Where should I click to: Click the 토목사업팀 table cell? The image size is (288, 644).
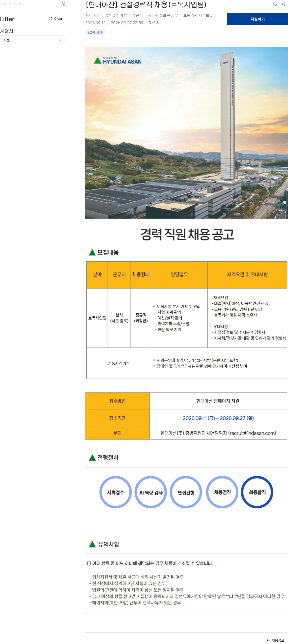[97, 318]
